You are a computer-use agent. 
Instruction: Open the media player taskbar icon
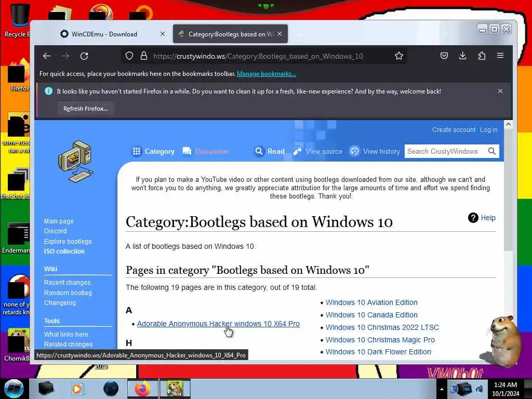pyautogui.click(x=77, y=389)
